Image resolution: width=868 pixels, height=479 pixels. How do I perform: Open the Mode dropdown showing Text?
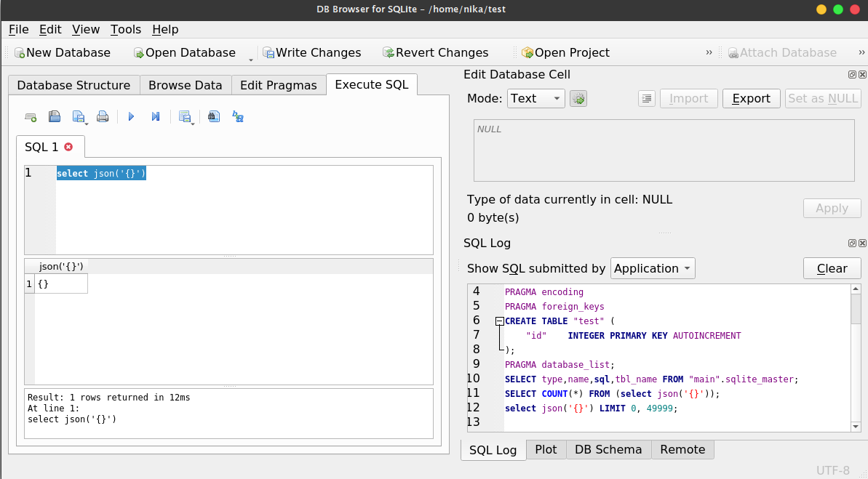point(535,98)
